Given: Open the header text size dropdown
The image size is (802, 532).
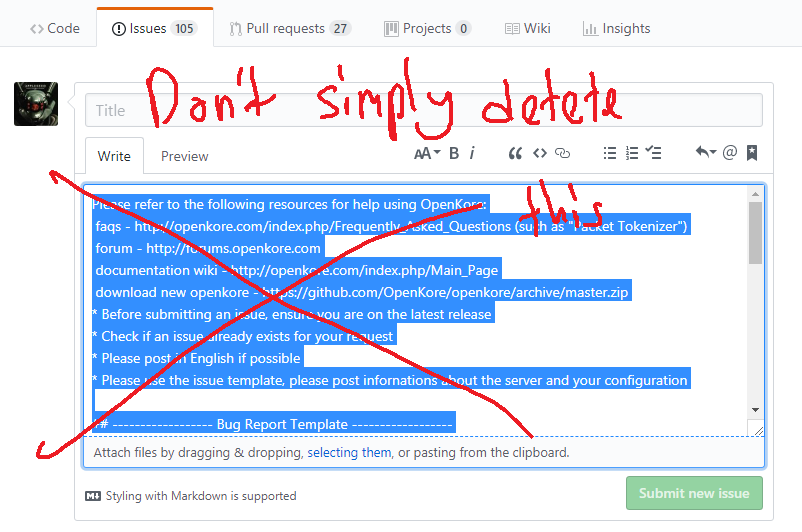Looking at the screenshot, I should 427,153.
